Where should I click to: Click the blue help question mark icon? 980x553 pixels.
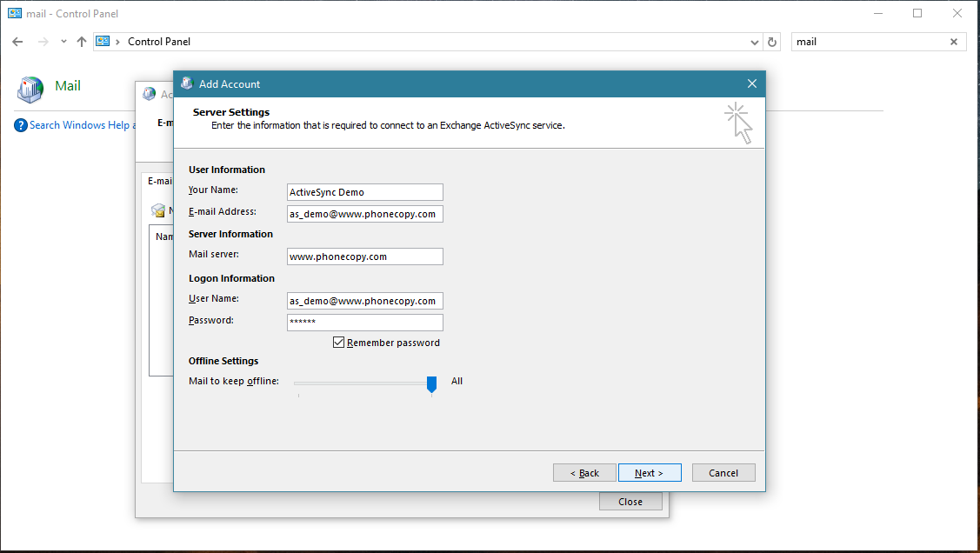point(21,125)
